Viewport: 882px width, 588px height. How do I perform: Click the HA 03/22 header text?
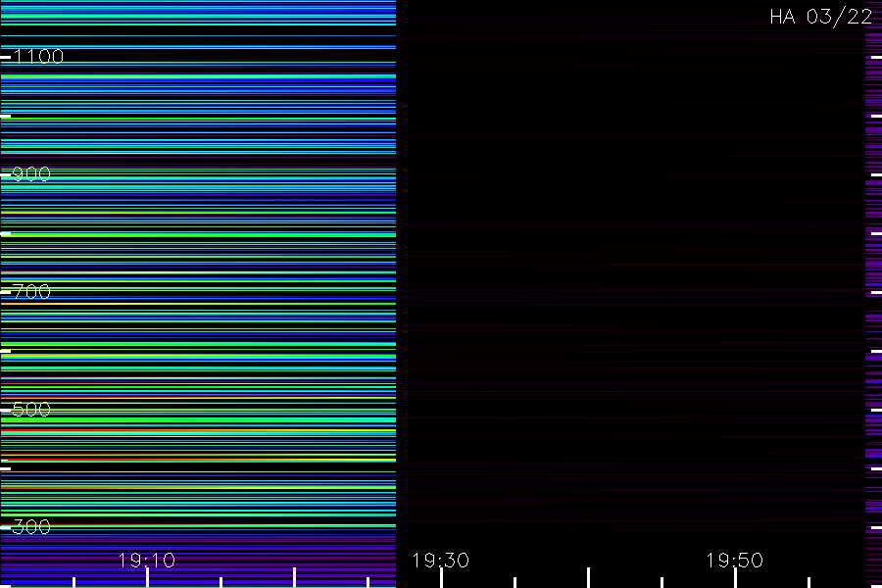coord(820,17)
